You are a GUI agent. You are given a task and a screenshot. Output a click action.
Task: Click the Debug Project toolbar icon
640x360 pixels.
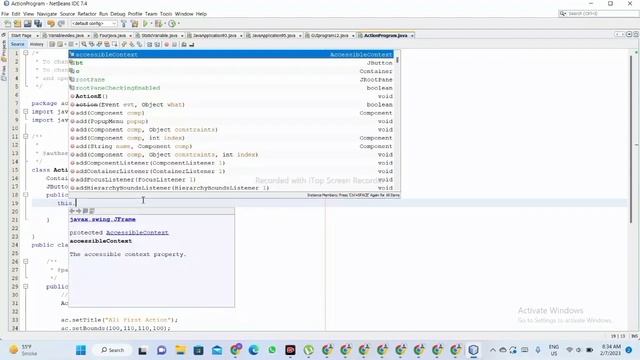[x=158, y=24]
